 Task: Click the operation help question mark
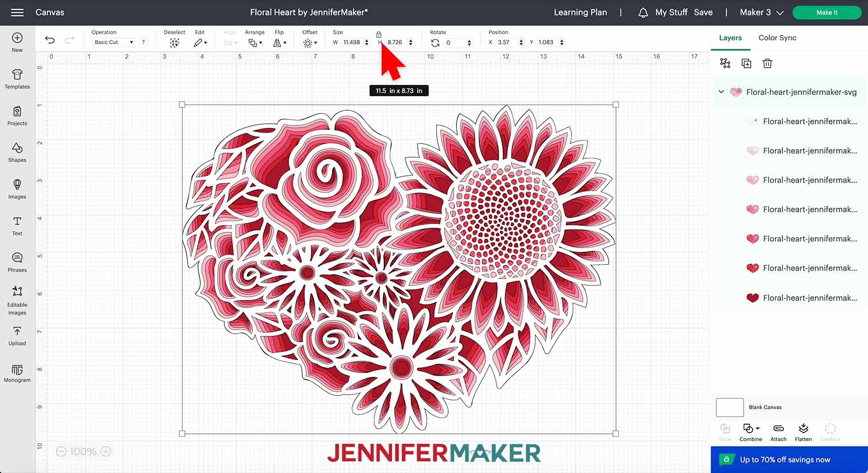(x=144, y=42)
